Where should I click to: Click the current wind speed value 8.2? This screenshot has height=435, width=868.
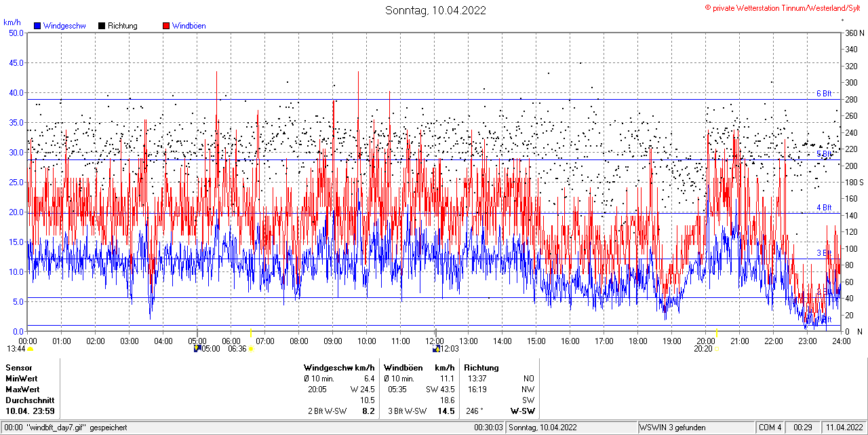368,411
